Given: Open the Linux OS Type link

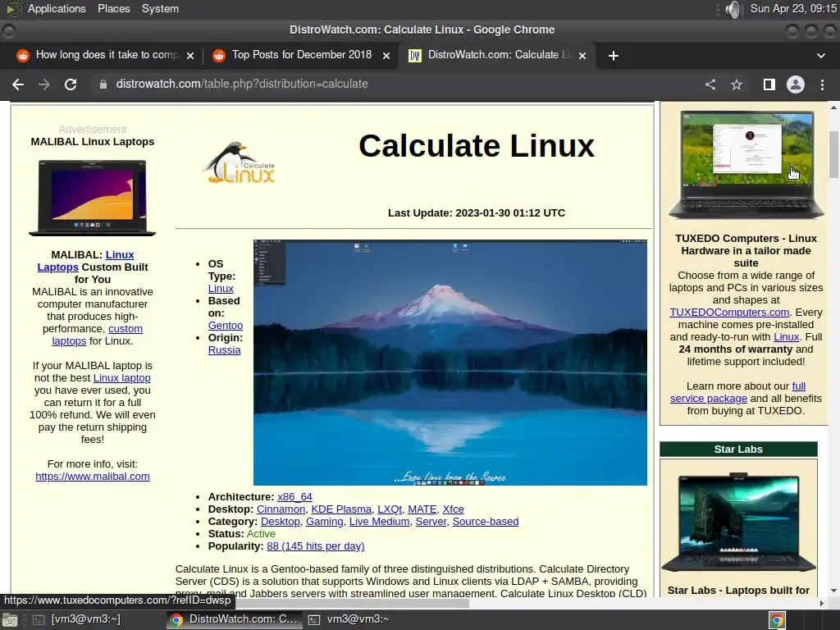Looking at the screenshot, I should point(221,289).
